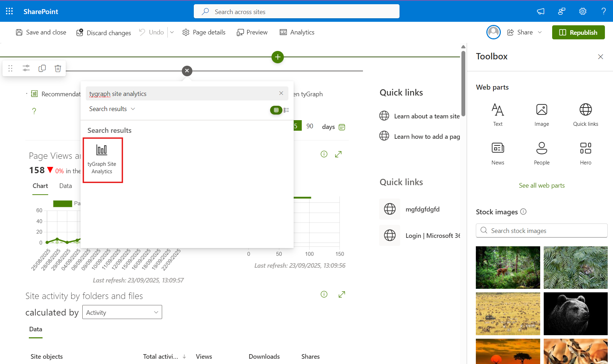Click the tyGraph Site Analytics web part

(x=102, y=160)
